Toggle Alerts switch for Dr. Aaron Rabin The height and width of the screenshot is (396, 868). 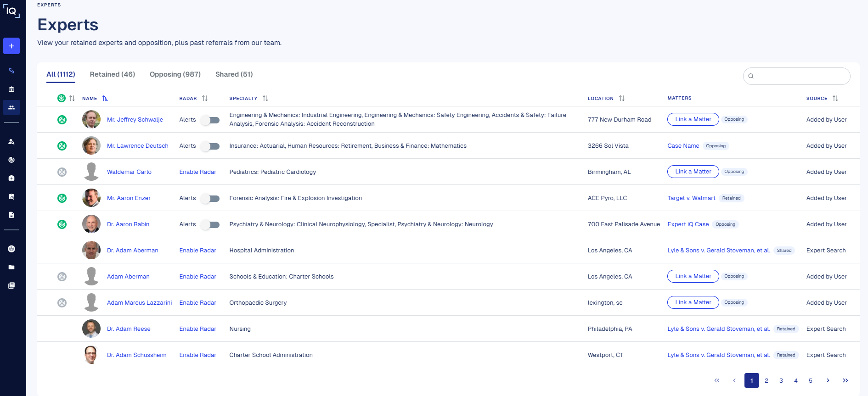pos(211,225)
